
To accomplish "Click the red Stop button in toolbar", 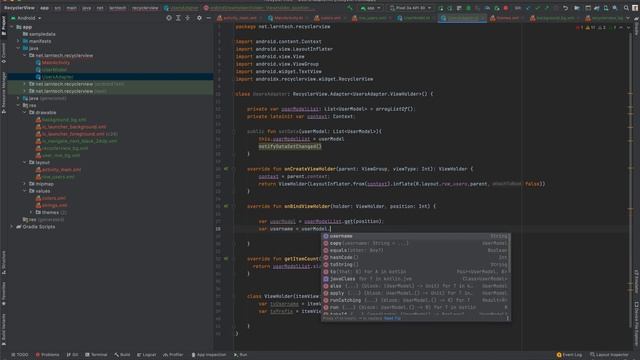I will (x=506, y=8).
